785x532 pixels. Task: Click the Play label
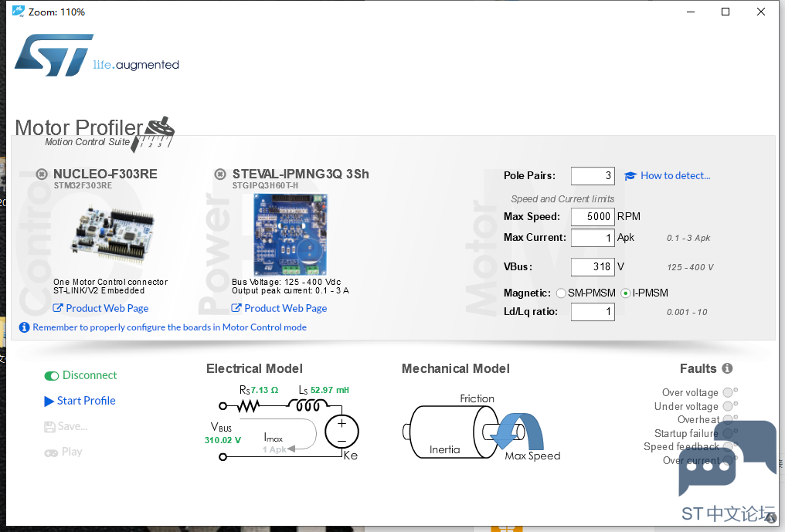72,452
